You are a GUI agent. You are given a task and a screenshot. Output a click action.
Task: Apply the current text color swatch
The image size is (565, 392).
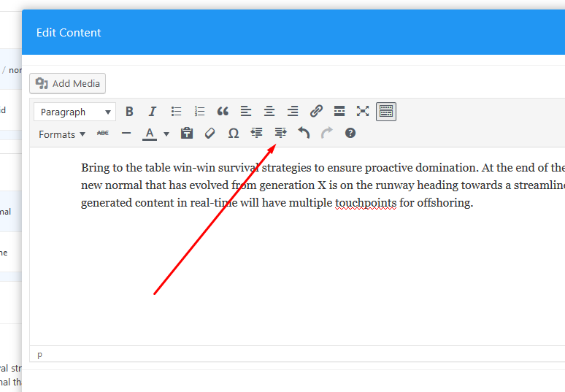[150, 133]
